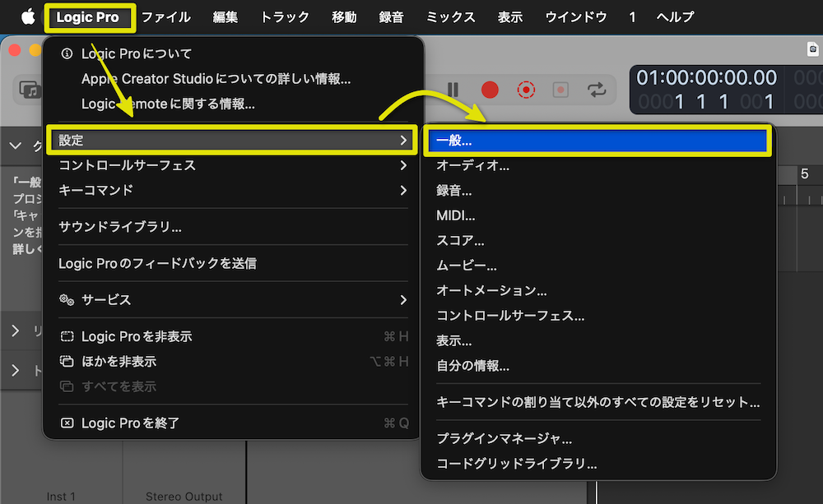Image resolution: width=823 pixels, height=504 pixels.
Task: Enable Capture Recording dashed-circle icon
Action: coord(526,90)
